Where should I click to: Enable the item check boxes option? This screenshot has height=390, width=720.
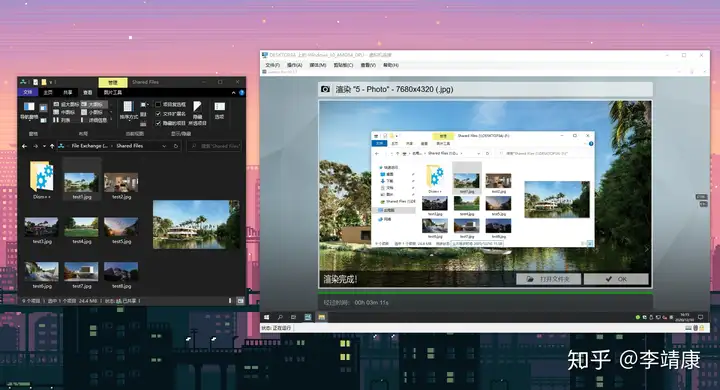click(x=158, y=104)
